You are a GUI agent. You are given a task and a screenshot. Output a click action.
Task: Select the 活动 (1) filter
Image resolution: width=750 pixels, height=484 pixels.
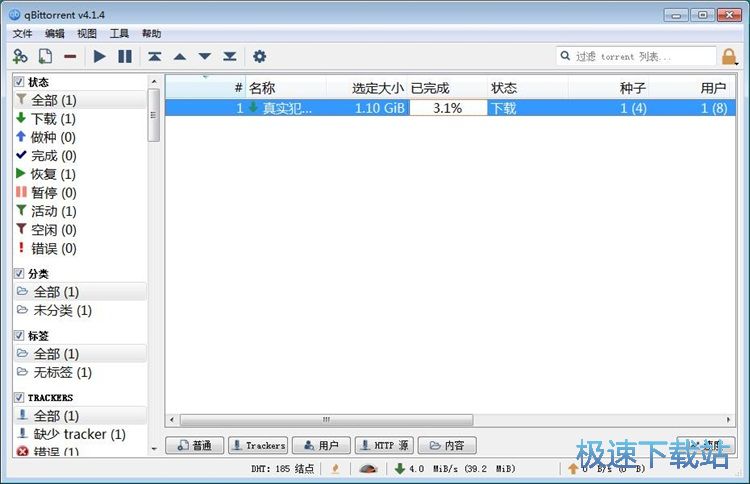(x=80, y=211)
